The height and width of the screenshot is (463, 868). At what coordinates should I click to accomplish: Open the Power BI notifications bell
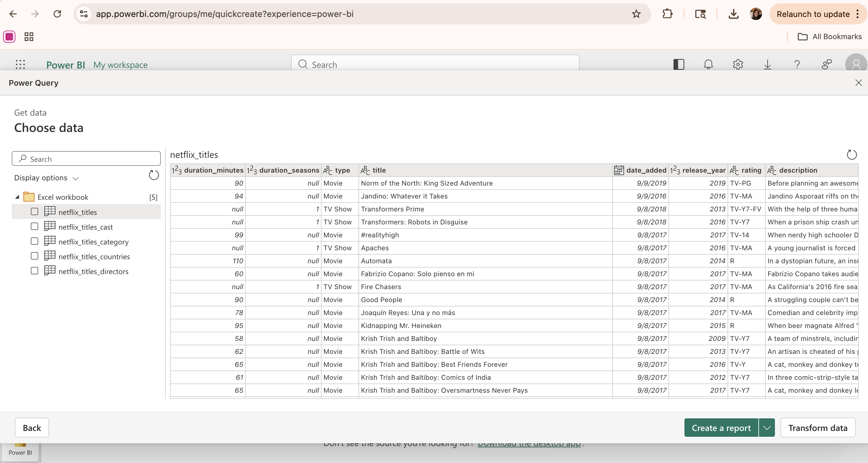[708, 64]
